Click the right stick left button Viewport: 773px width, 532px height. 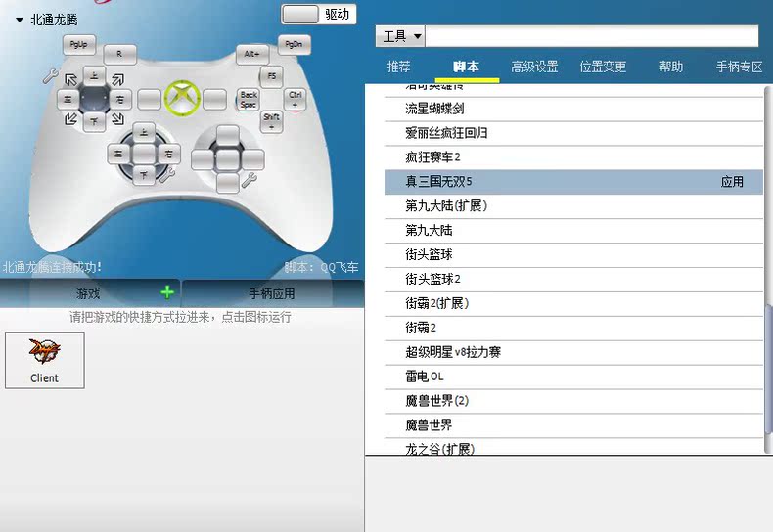(203, 160)
